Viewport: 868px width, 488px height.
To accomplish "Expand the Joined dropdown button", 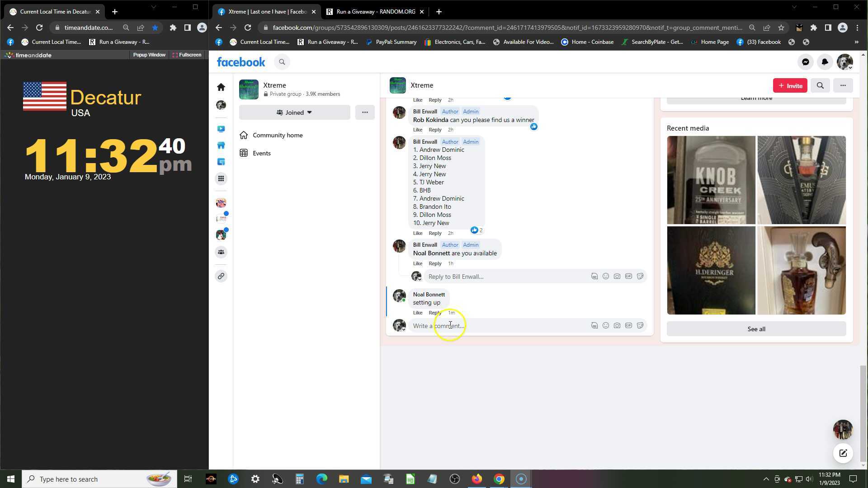I will (294, 113).
